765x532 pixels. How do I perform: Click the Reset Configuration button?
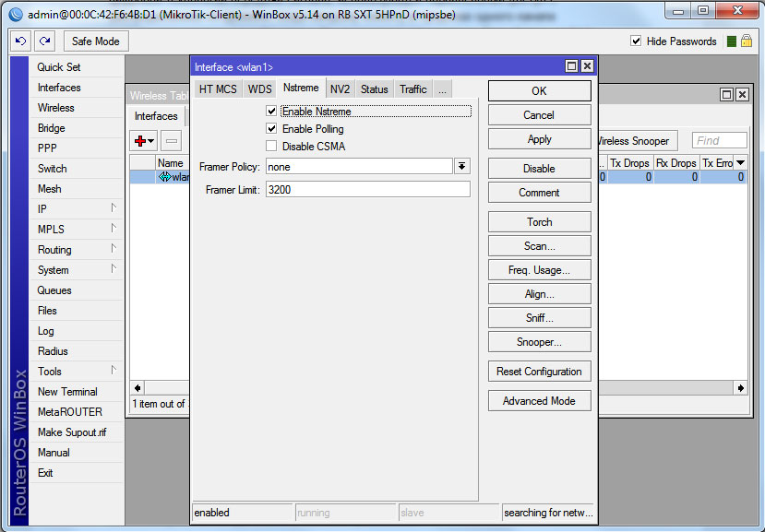(x=539, y=372)
